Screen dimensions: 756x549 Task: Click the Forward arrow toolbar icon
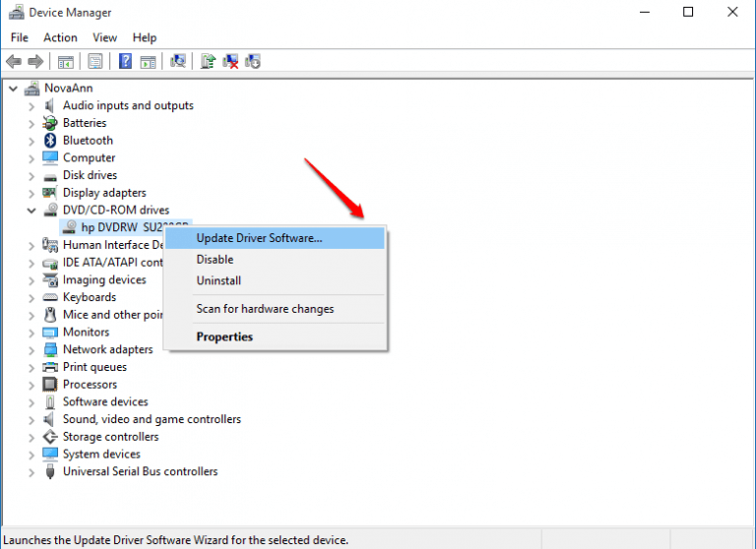35,62
